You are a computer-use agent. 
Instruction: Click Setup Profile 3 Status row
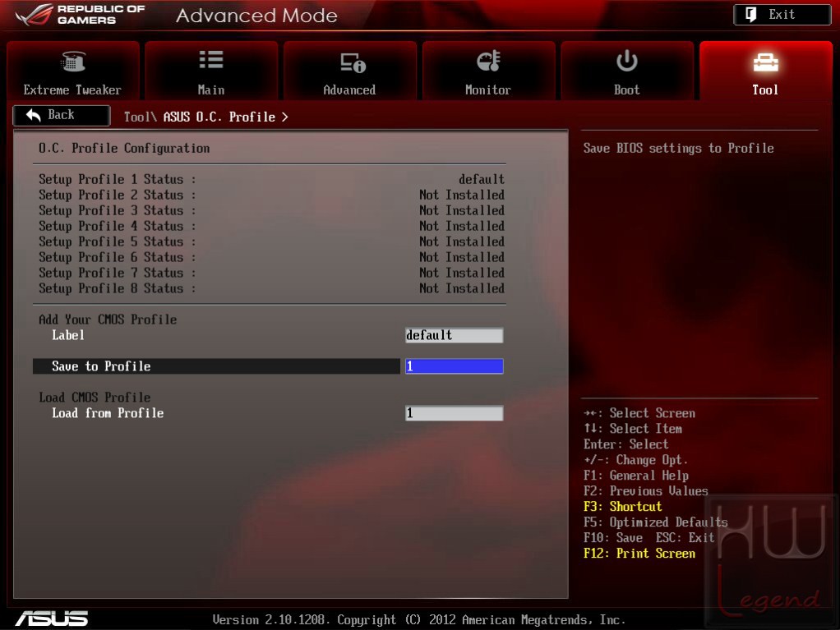tap(271, 210)
